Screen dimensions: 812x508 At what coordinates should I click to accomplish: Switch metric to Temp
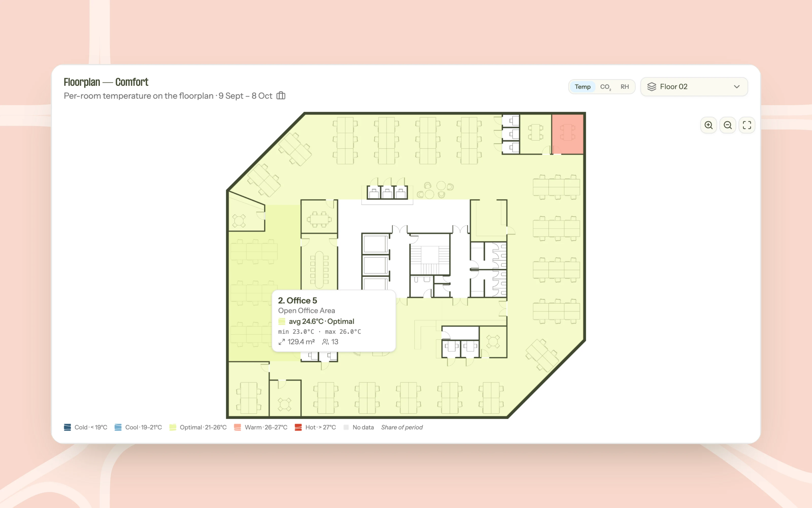point(583,87)
